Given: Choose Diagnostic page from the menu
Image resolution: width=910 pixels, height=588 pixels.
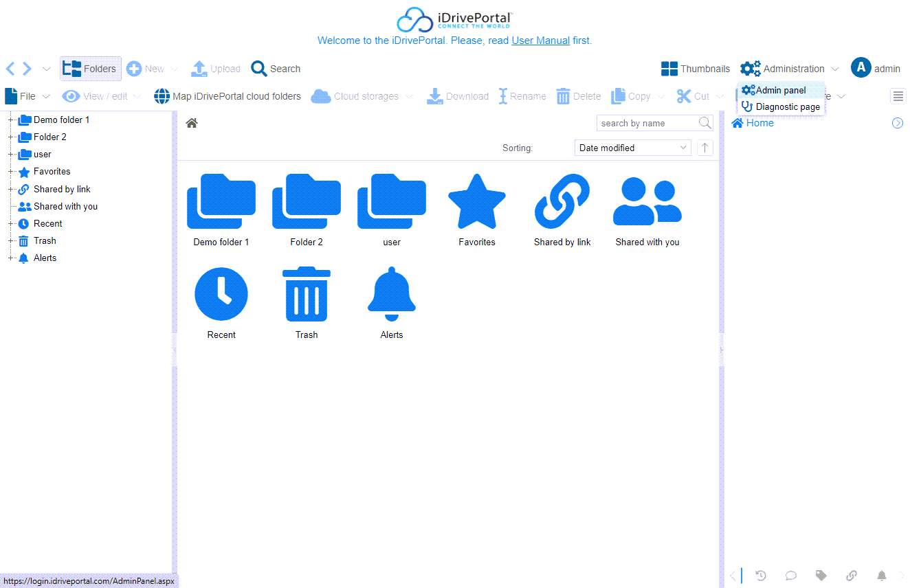Looking at the screenshot, I should [787, 106].
